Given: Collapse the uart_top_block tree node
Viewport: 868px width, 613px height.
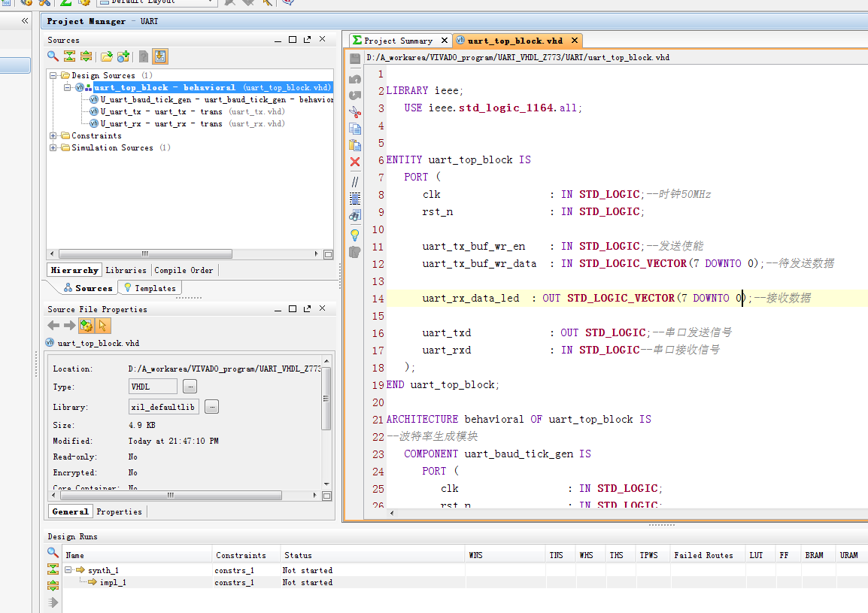Looking at the screenshot, I should pyautogui.click(x=67, y=87).
